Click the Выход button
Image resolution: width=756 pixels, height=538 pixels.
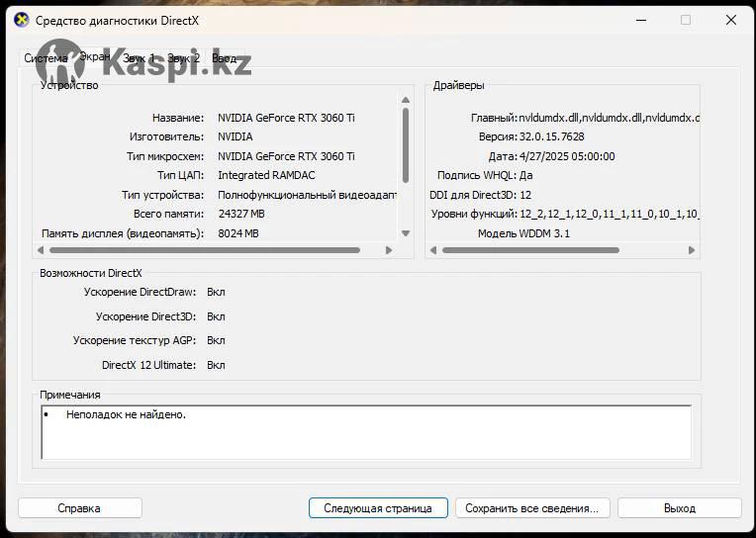click(x=680, y=508)
